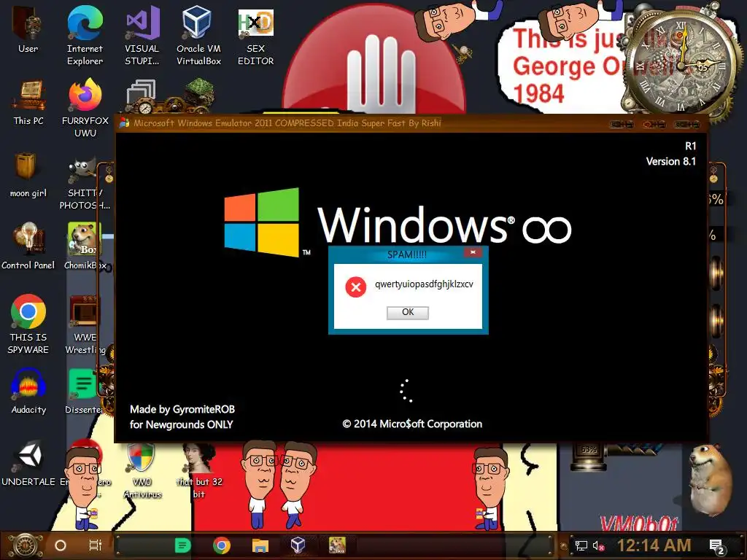Select the 'that but 32 bit' portrait icon
This screenshot has width=747, height=560.
click(199, 470)
